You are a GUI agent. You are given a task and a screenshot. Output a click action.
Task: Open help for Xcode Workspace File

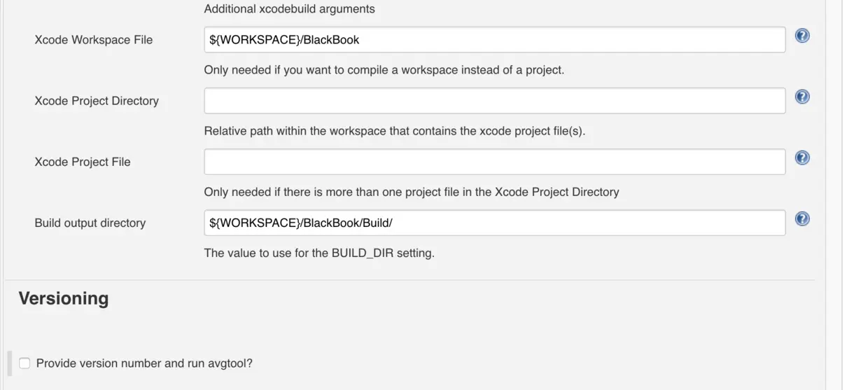point(802,36)
